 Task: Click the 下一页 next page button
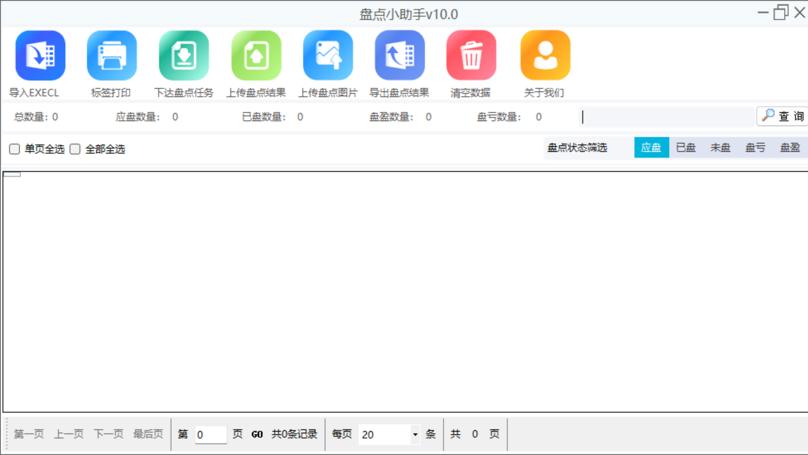[x=109, y=434]
